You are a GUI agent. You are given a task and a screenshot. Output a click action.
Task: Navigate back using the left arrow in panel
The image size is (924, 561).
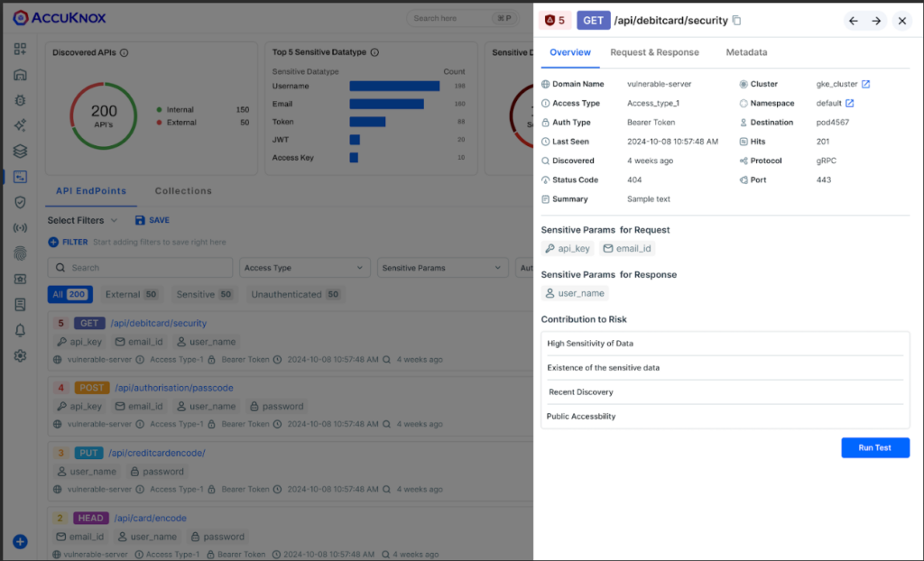(853, 20)
